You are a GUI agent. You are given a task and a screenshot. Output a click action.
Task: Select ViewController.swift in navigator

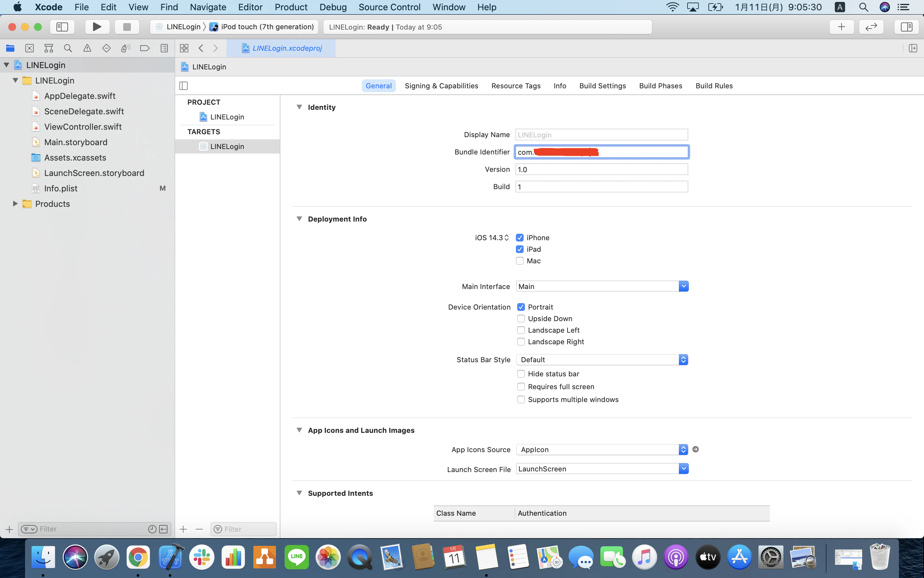83,127
